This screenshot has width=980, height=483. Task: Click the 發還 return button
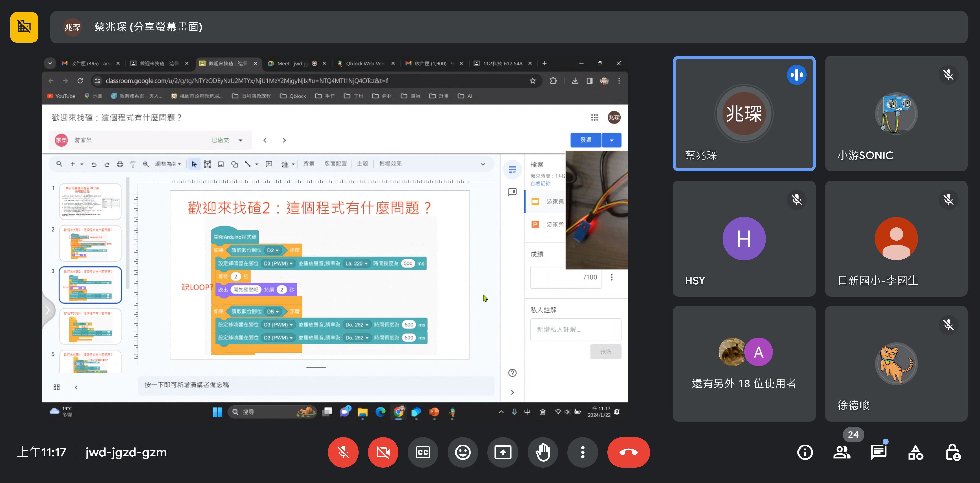click(586, 140)
